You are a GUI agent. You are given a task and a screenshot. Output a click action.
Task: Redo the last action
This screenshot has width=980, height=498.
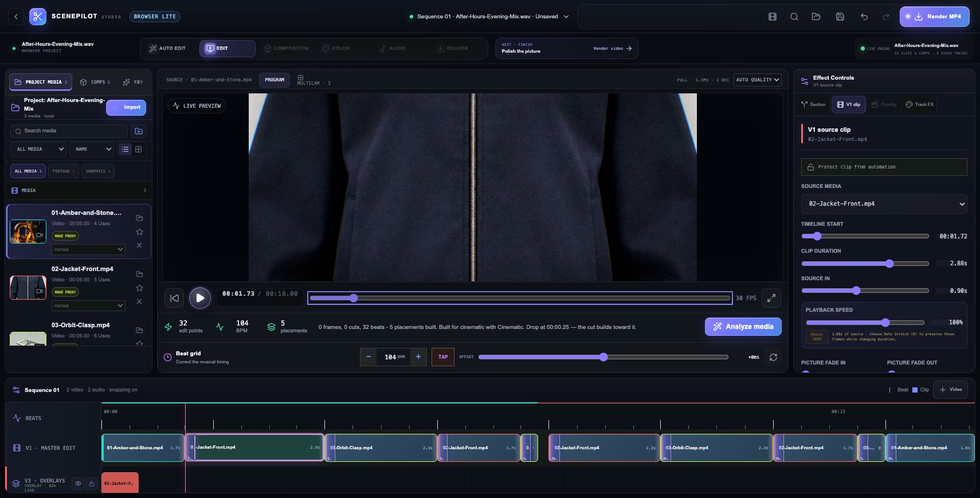(x=886, y=17)
